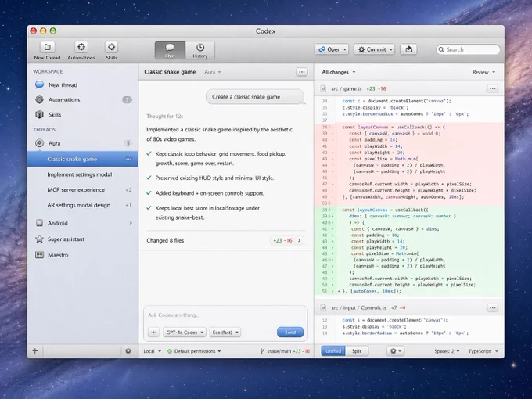
Task: Open the Default permissions dropdown
Action: 194,351
